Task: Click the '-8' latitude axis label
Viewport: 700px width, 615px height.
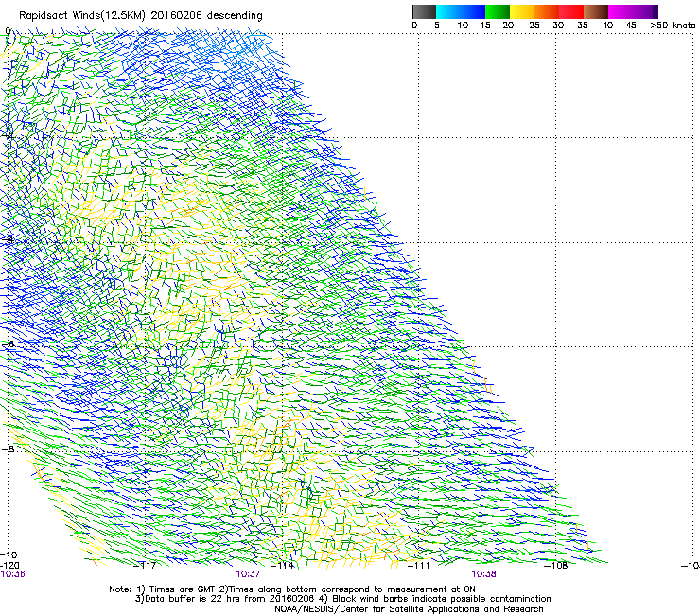Action: (8, 449)
